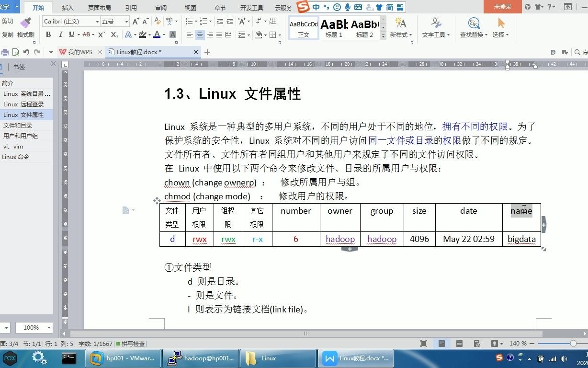Screen dimensions: 588x368
Task: Switch to the 插入 ribbon tab
Action: [x=67, y=7]
